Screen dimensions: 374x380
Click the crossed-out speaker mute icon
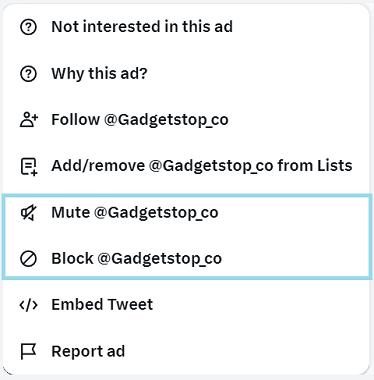pyautogui.click(x=29, y=212)
